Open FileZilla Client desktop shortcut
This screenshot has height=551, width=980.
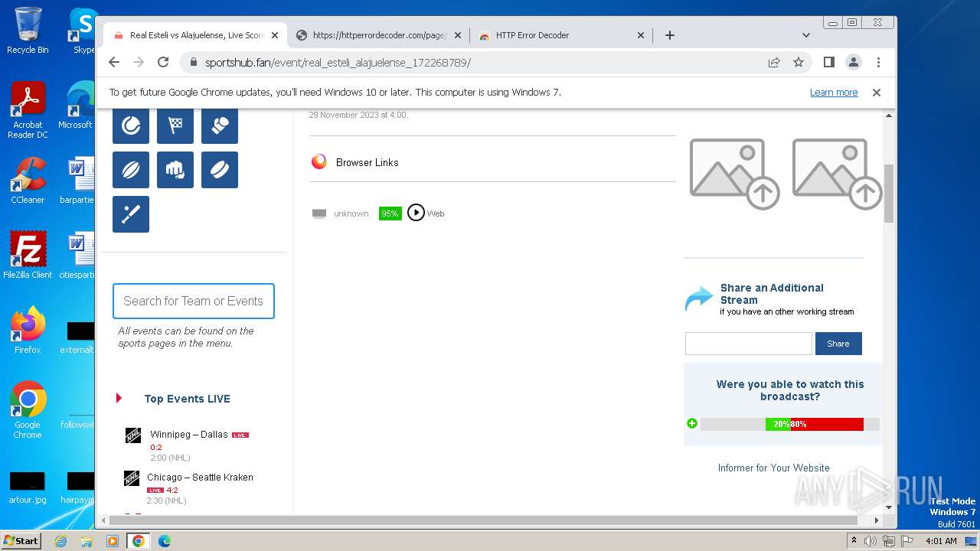(x=28, y=256)
